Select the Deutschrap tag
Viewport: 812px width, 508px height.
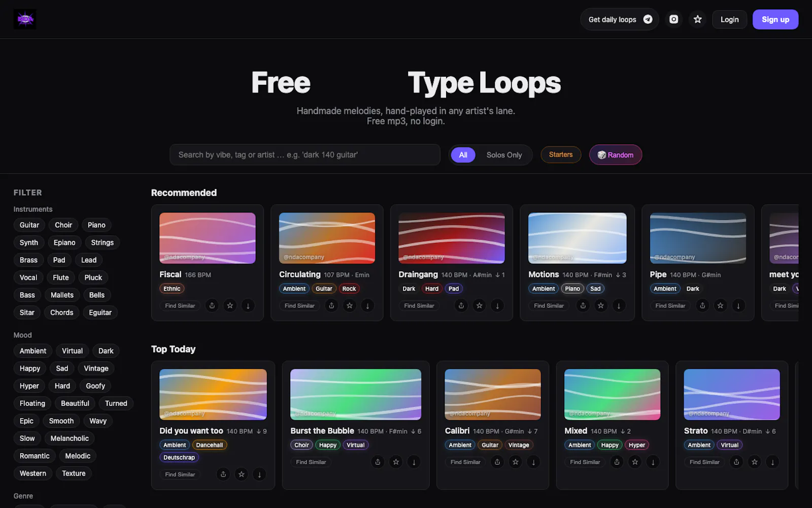coord(179,457)
